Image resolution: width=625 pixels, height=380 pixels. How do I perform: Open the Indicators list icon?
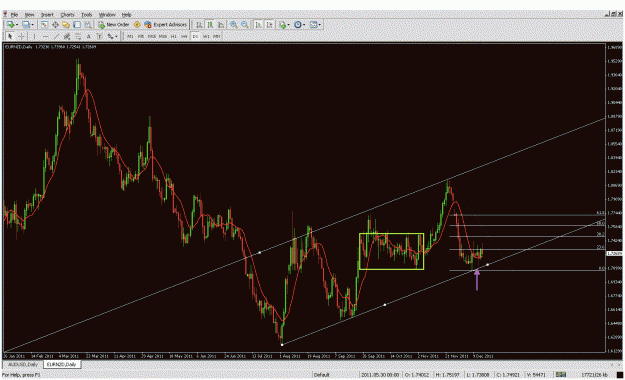point(282,25)
